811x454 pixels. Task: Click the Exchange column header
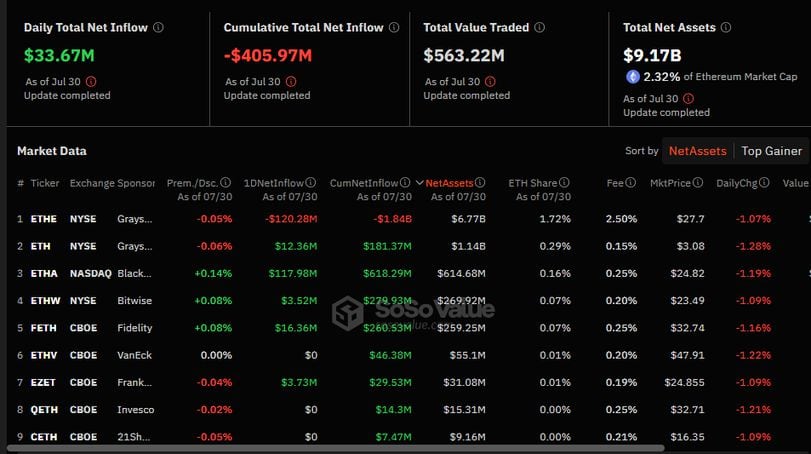click(x=92, y=183)
